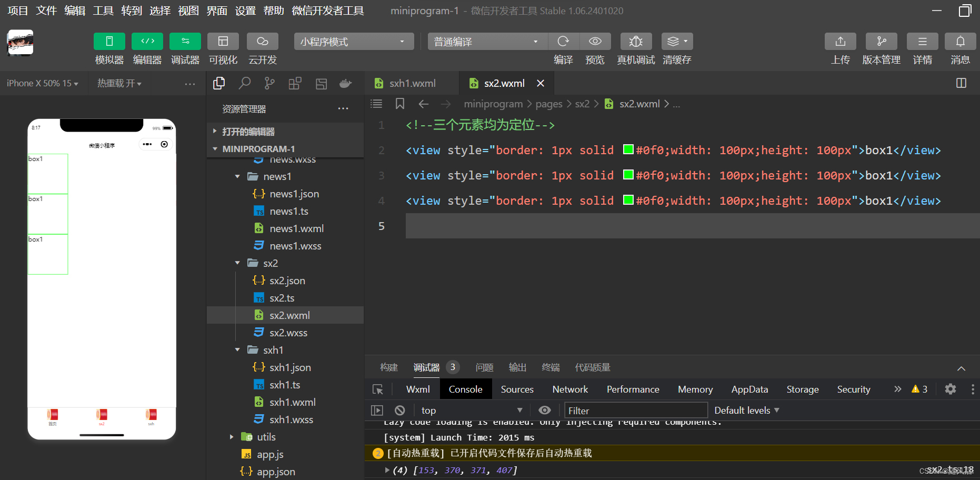The width and height of the screenshot is (980, 480).
Task: Open the 热重载 开 hot reload dropdown
Action: pyautogui.click(x=119, y=83)
